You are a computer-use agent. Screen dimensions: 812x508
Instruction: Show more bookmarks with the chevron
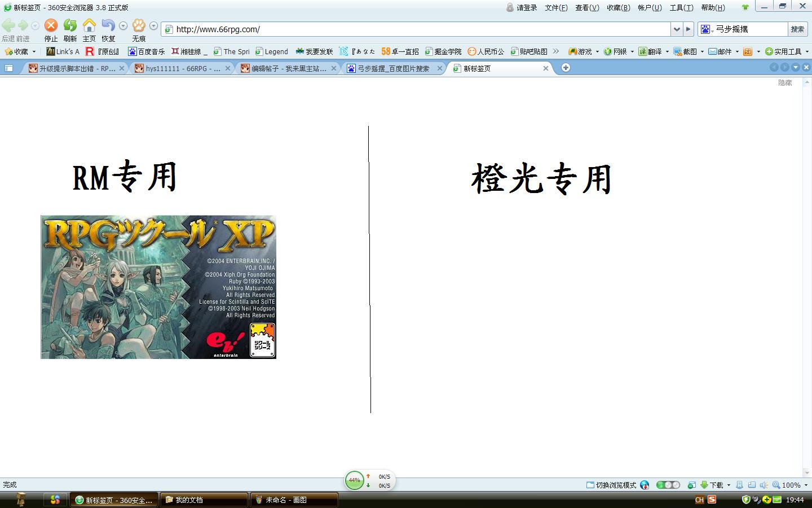tap(556, 51)
